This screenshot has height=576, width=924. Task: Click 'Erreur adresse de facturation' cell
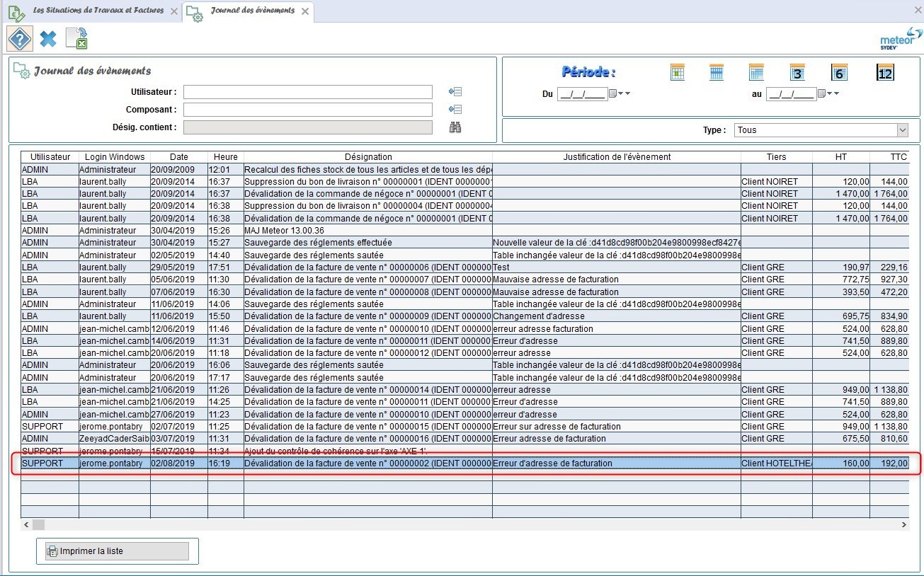tap(617, 439)
